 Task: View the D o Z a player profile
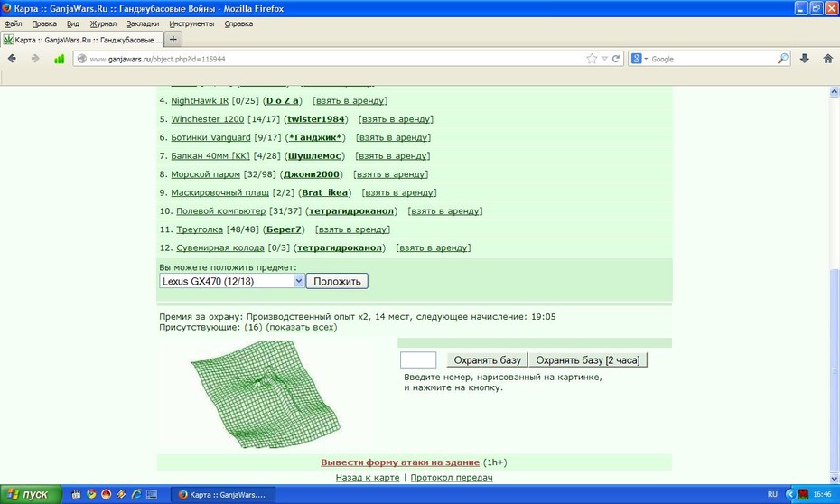pos(283,100)
